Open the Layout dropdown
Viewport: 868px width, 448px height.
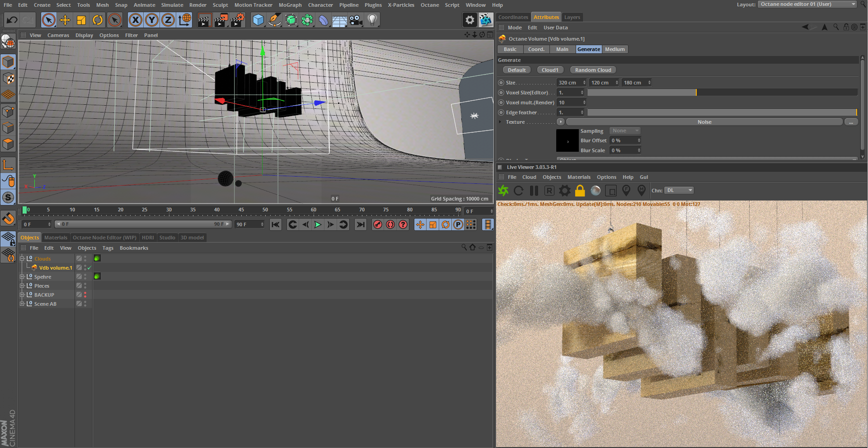807,5
